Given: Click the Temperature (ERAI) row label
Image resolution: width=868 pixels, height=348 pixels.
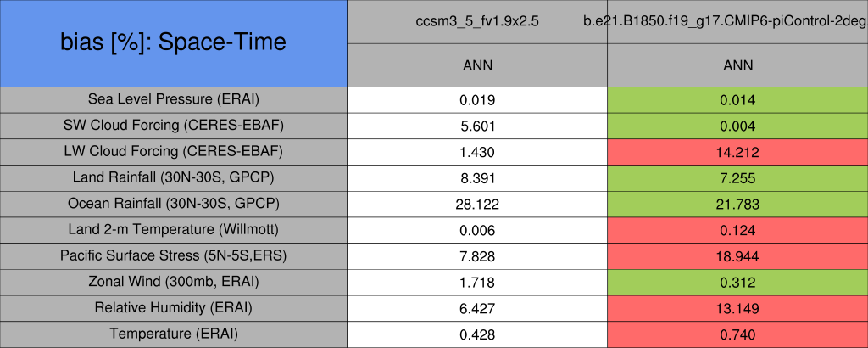Looking at the screenshot, I should click(x=174, y=334).
